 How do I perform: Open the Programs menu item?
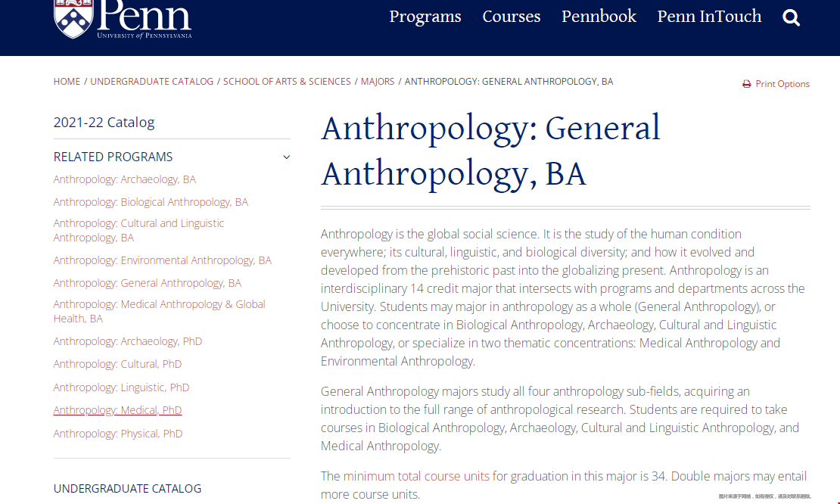(425, 17)
